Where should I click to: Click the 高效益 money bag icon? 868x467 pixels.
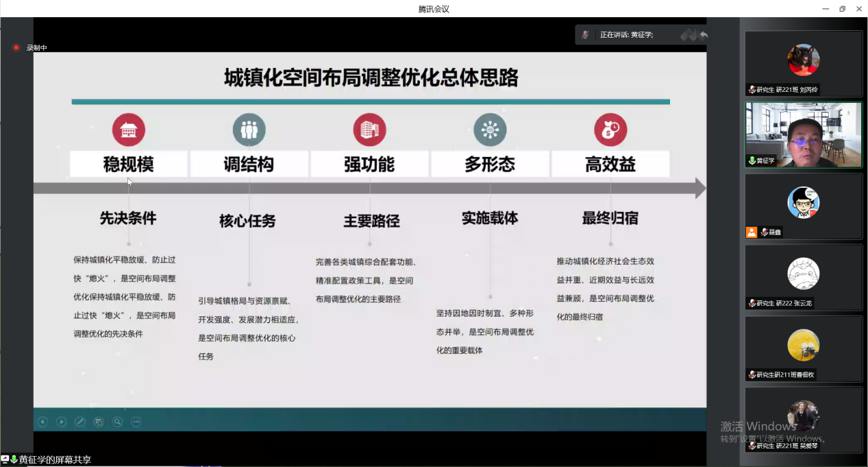point(610,130)
